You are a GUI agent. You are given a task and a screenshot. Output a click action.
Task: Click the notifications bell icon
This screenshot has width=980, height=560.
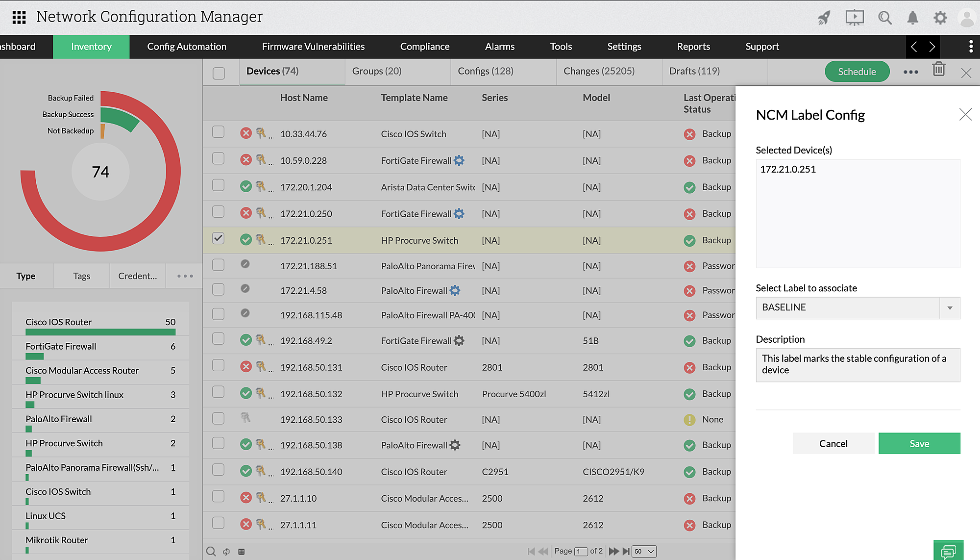(912, 18)
